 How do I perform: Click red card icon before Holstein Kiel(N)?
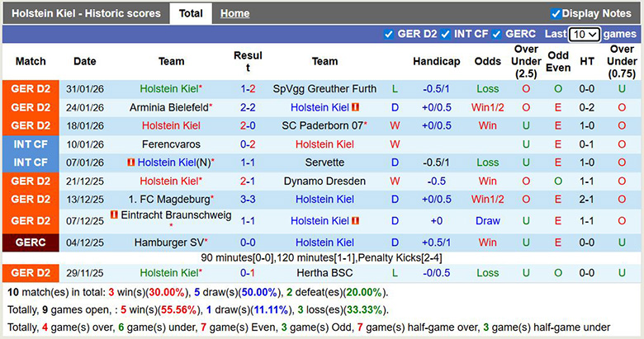[131, 162]
